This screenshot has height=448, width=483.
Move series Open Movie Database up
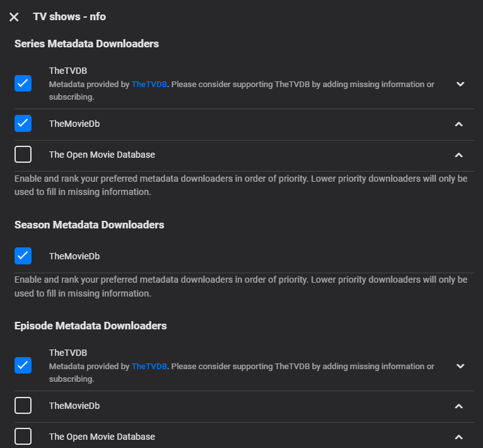coord(458,155)
